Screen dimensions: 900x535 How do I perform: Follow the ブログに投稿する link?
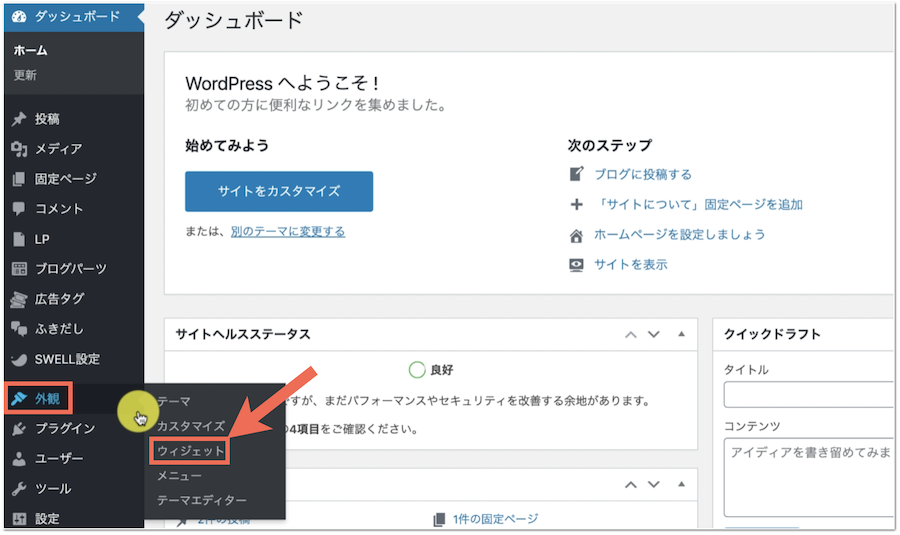point(642,174)
